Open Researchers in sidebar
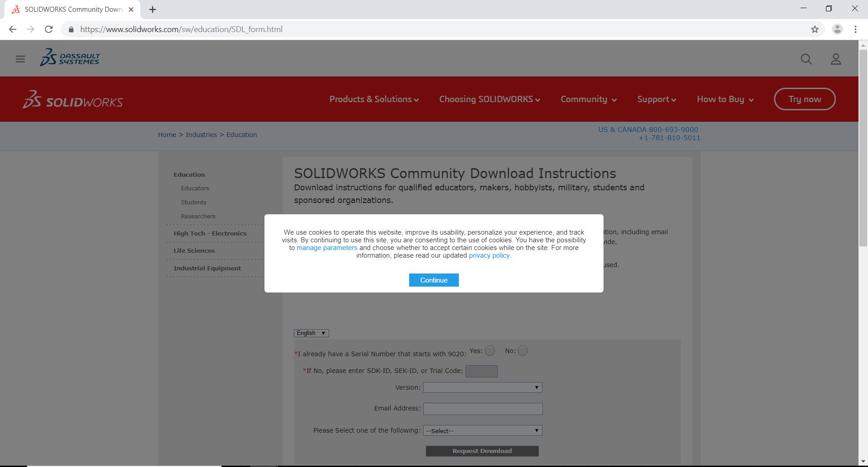 coord(198,216)
